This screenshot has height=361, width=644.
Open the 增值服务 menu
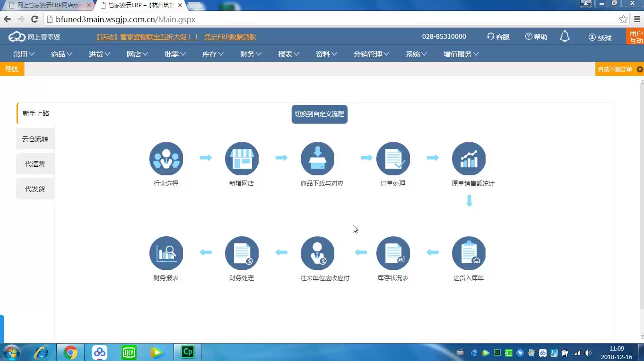(x=461, y=54)
